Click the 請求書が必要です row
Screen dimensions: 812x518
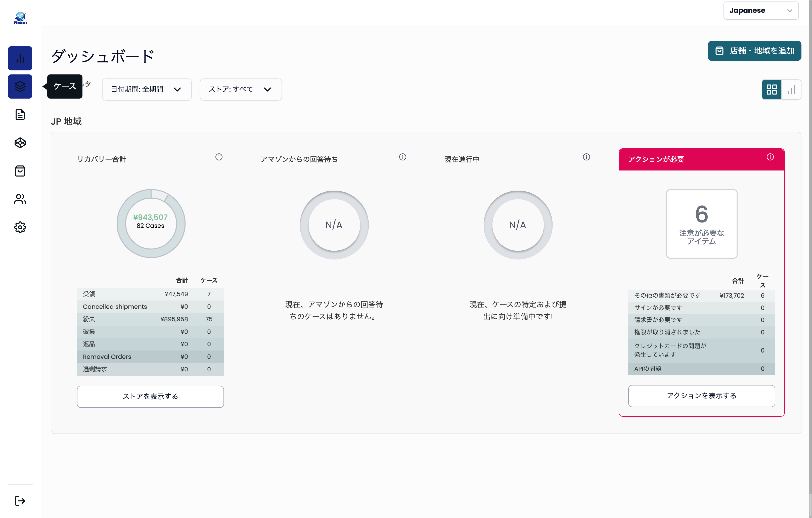point(701,320)
